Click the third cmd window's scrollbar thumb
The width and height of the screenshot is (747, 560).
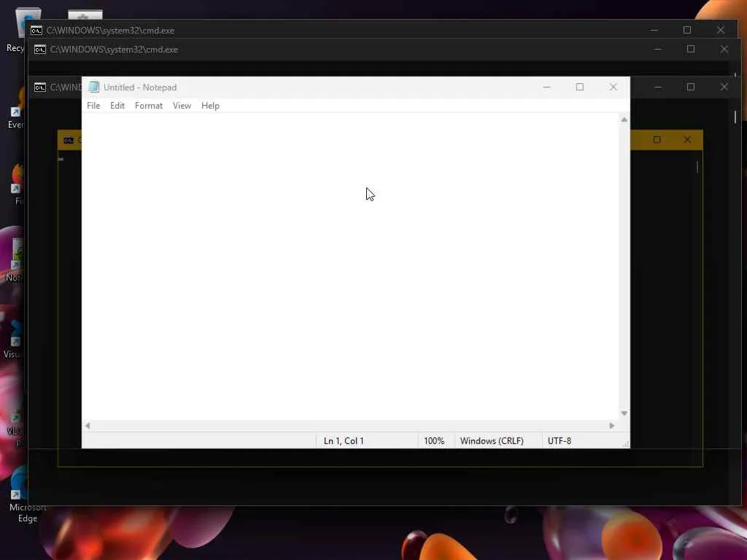pos(735,117)
